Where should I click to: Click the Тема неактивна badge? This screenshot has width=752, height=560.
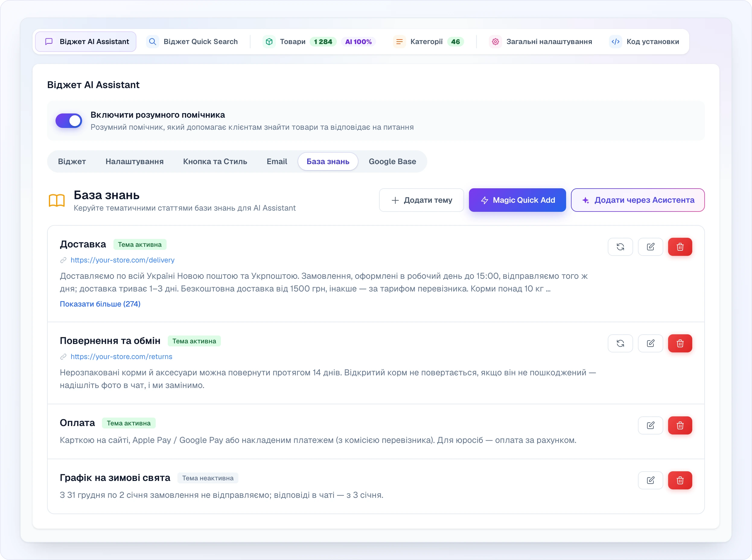tap(208, 478)
